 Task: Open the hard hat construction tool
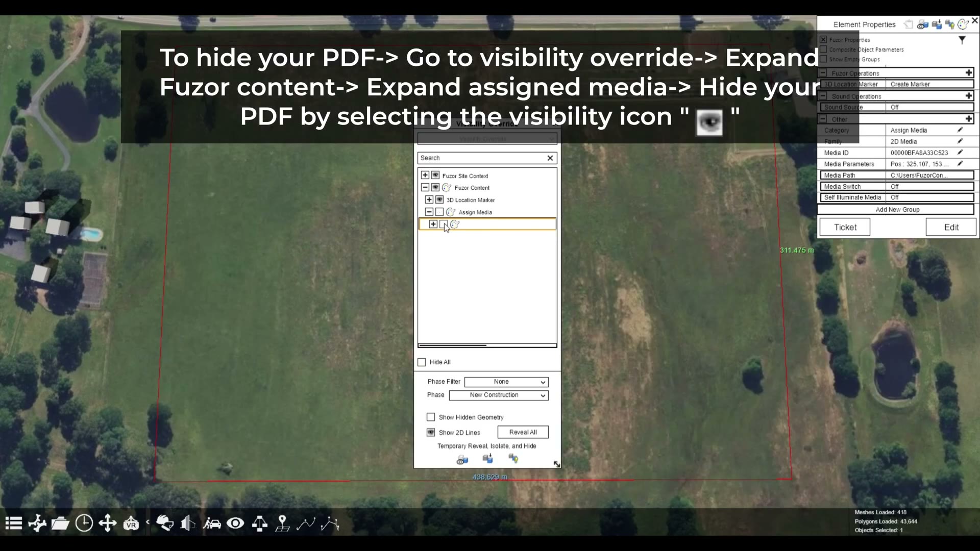[165, 523]
